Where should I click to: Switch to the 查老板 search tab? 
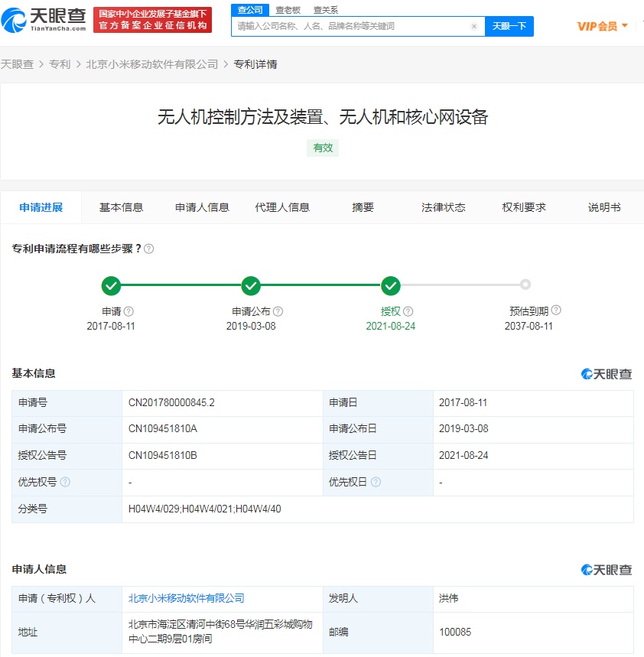pyautogui.click(x=288, y=10)
